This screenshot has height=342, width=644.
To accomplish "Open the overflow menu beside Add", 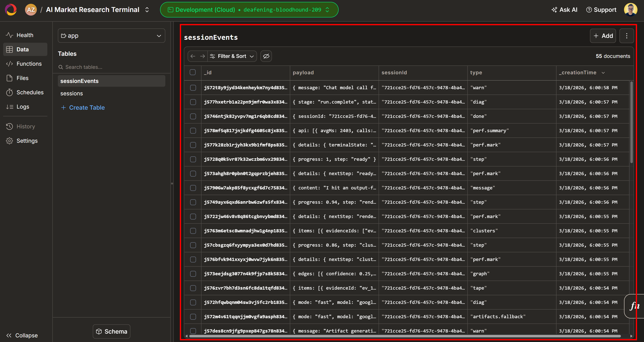I will click(x=627, y=36).
